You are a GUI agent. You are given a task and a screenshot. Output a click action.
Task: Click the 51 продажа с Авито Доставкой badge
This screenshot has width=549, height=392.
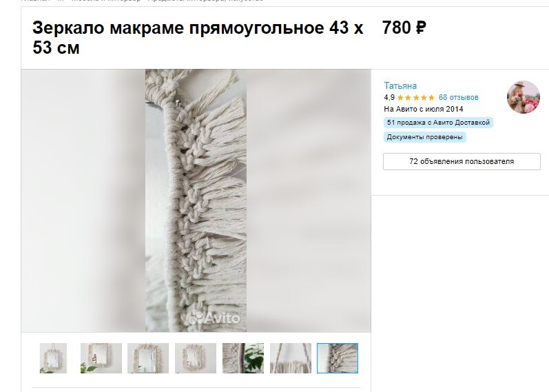438,123
